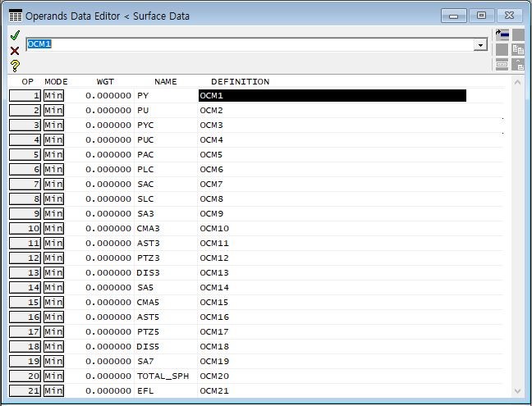This screenshot has width=532, height=406.
Task: Select the highlighted OCM1 definition cell
Action: (332, 96)
